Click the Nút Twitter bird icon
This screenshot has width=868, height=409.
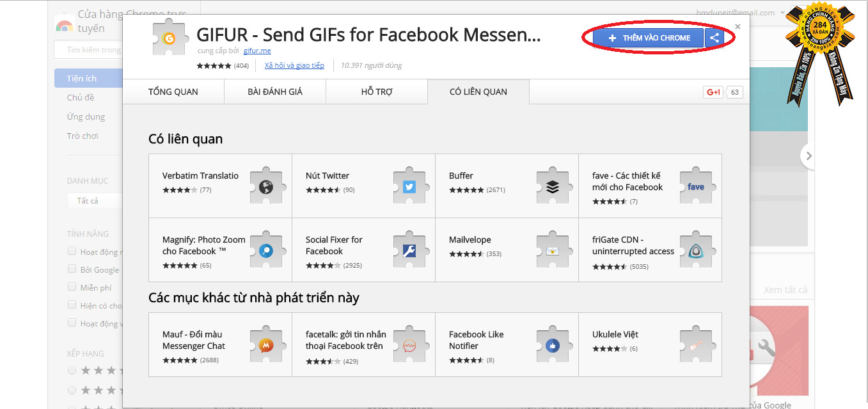pos(409,187)
